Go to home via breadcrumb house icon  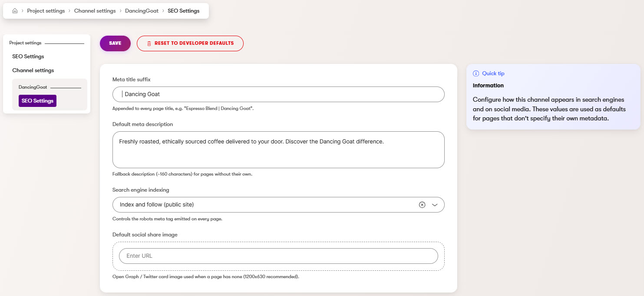pos(15,11)
